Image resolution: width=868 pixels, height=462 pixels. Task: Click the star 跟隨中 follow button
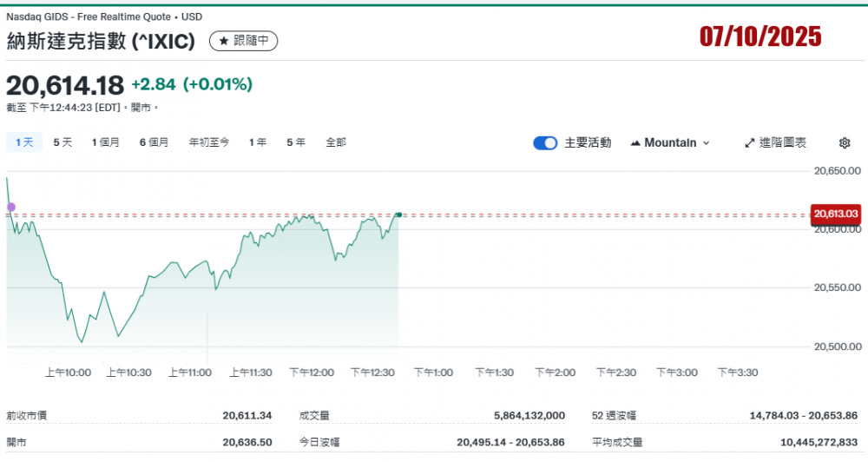[x=244, y=41]
